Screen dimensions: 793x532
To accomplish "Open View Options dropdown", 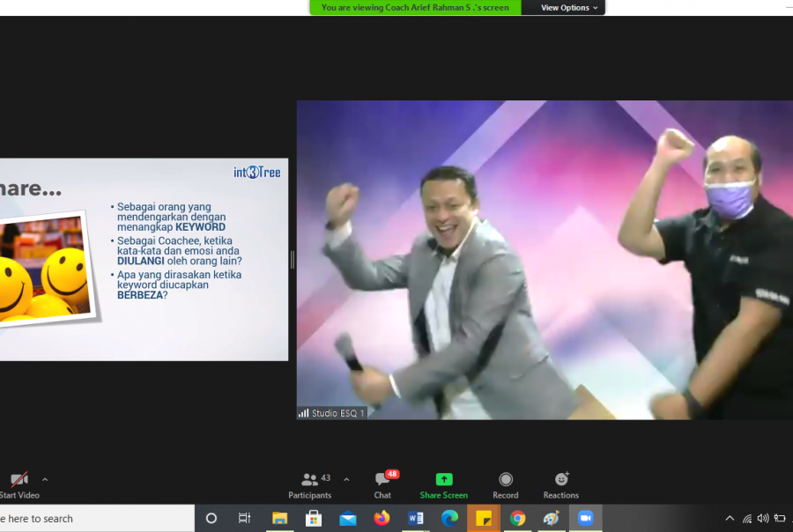I will pyautogui.click(x=568, y=8).
